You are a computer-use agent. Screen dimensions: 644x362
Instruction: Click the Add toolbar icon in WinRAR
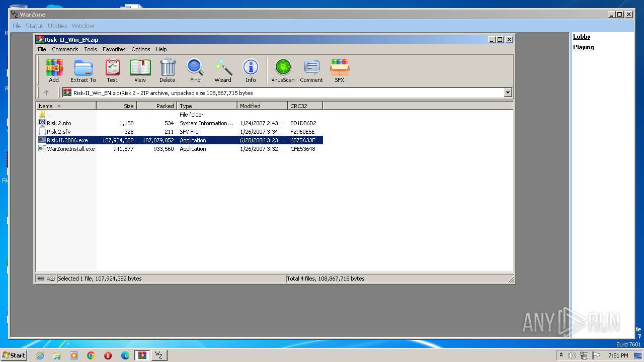click(54, 70)
